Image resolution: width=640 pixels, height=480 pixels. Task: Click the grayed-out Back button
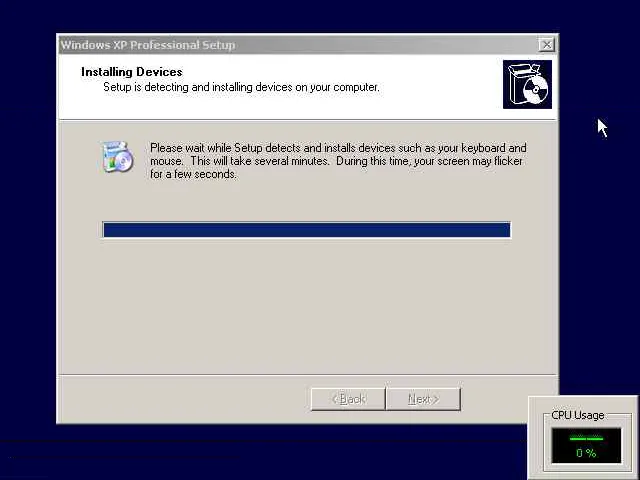coord(348,399)
